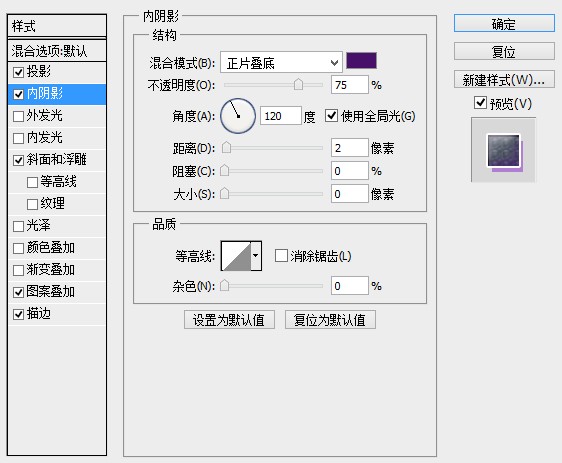Toggle the 使用全局光 global light checkbox
Viewport: 562px width, 463px height.
[332, 116]
